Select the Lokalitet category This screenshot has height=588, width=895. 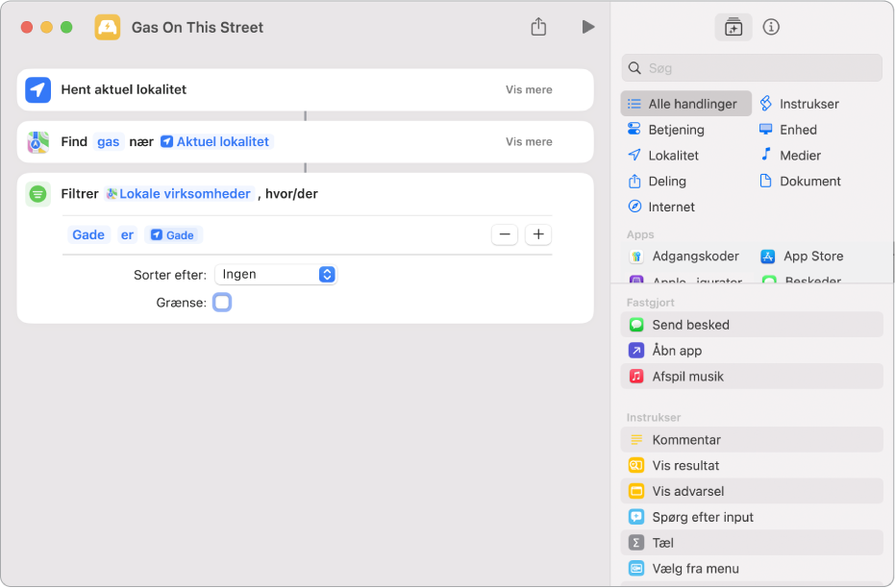click(663, 155)
